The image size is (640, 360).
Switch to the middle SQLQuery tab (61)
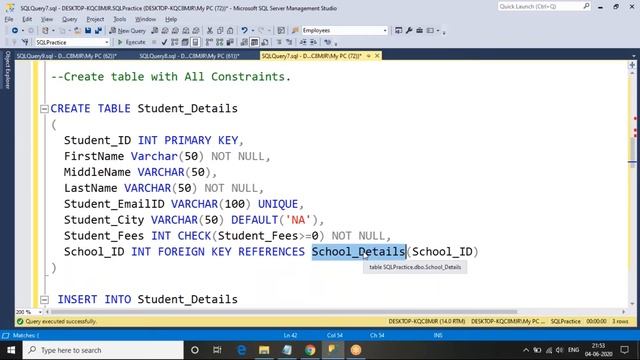[189, 56]
